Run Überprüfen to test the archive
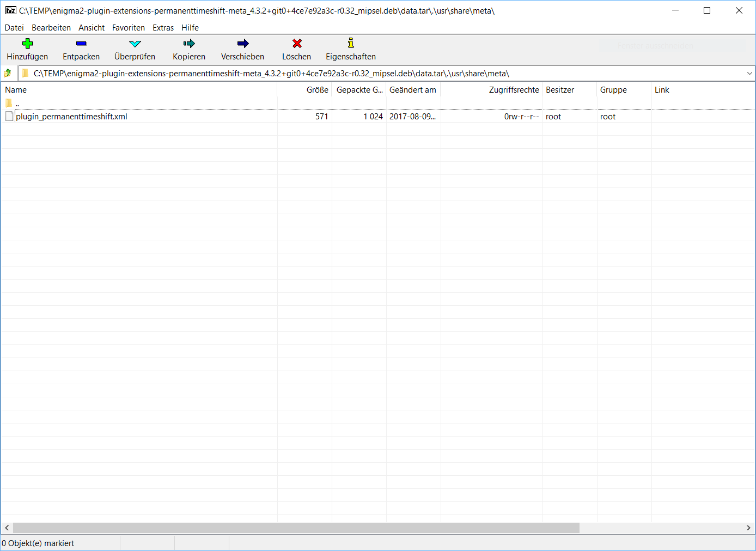The height and width of the screenshot is (551, 756). click(135, 44)
